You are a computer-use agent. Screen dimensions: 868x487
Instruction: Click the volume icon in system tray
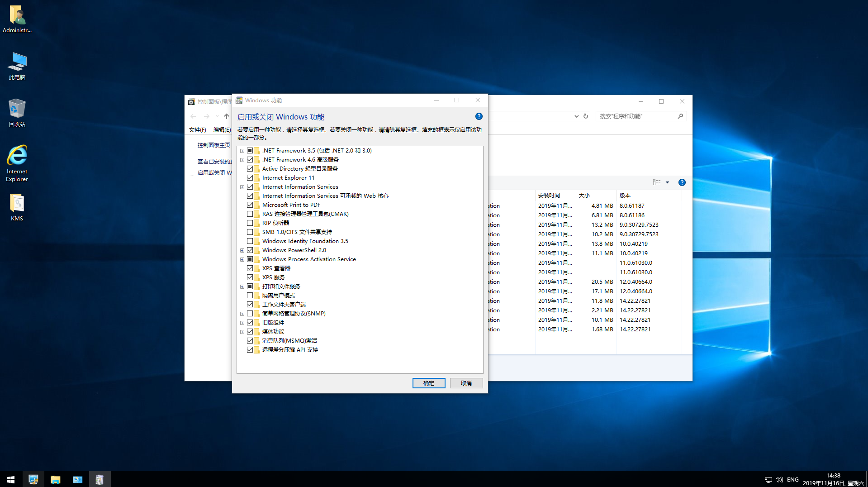[779, 480]
